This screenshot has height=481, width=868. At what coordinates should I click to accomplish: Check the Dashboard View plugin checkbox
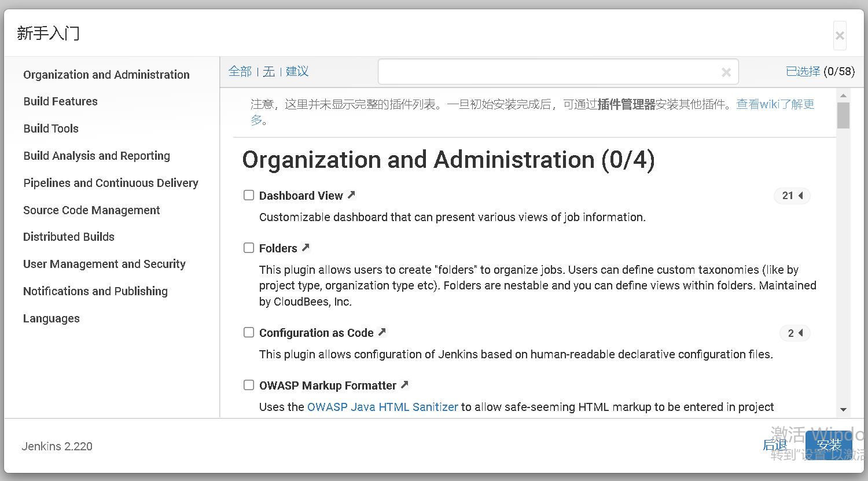pyautogui.click(x=249, y=195)
